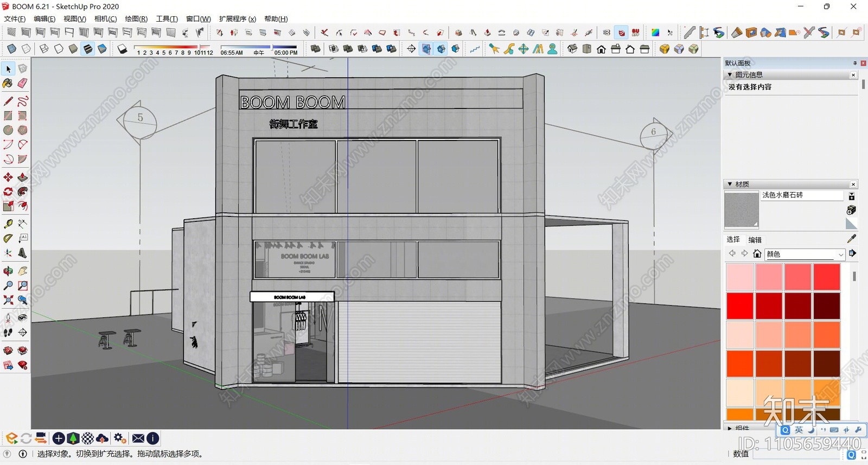Screen dimensions: 868x465
Task: Click the 英 input method indicator
Action: click(799, 430)
